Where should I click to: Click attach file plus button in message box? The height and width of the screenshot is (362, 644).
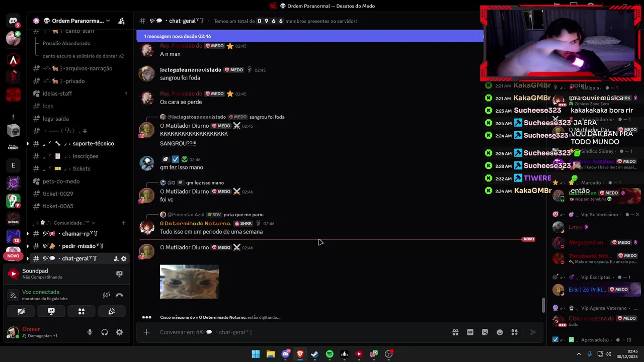tap(146, 332)
